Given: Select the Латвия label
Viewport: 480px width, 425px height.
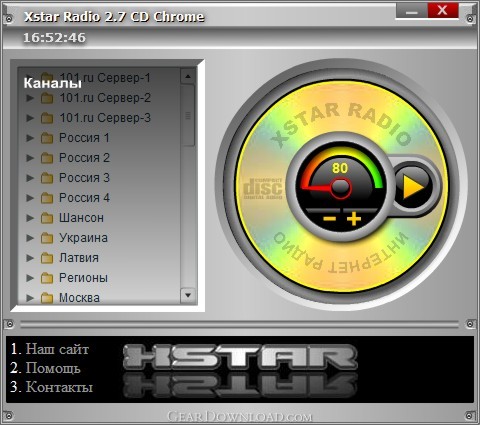Looking at the screenshot, I should tap(79, 258).
